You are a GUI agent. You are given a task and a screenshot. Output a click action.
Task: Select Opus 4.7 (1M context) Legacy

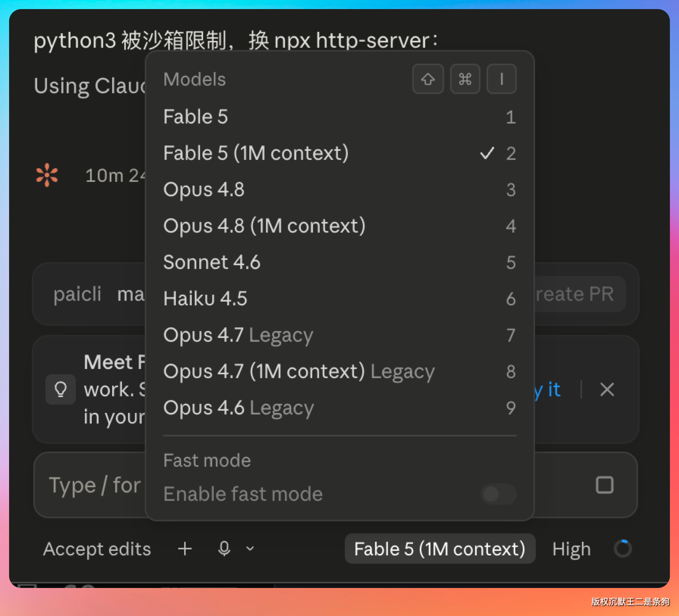(x=339, y=371)
